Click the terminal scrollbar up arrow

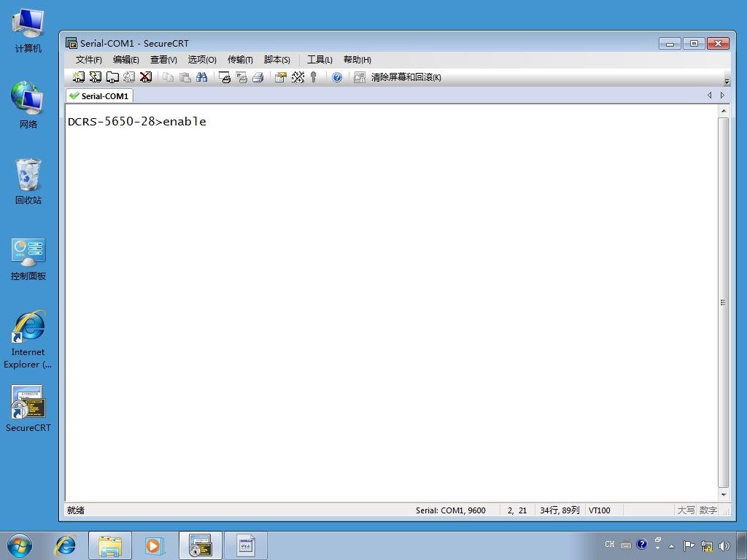pos(723,111)
